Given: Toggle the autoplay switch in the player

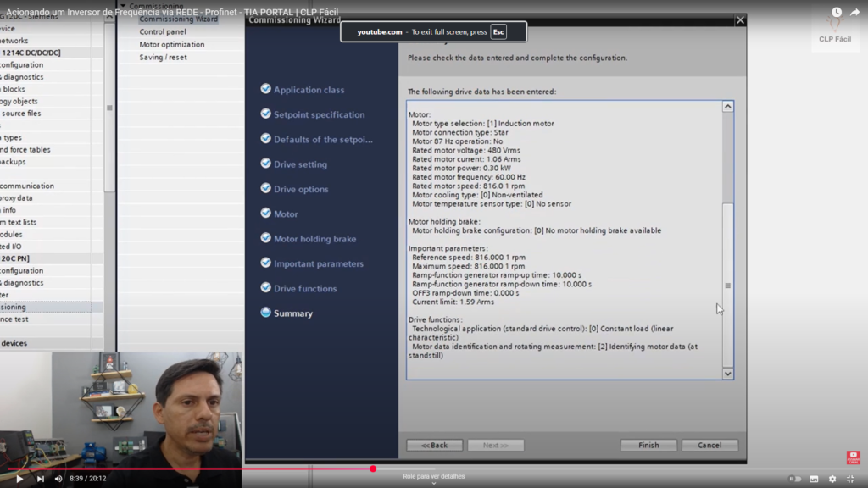Looking at the screenshot, I should coord(795,479).
